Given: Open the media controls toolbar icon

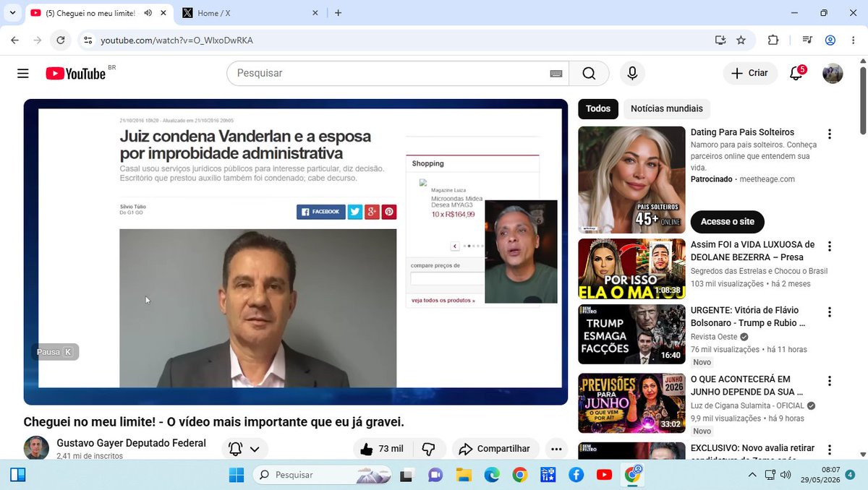Looking at the screenshot, I should click(x=808, y=40).
